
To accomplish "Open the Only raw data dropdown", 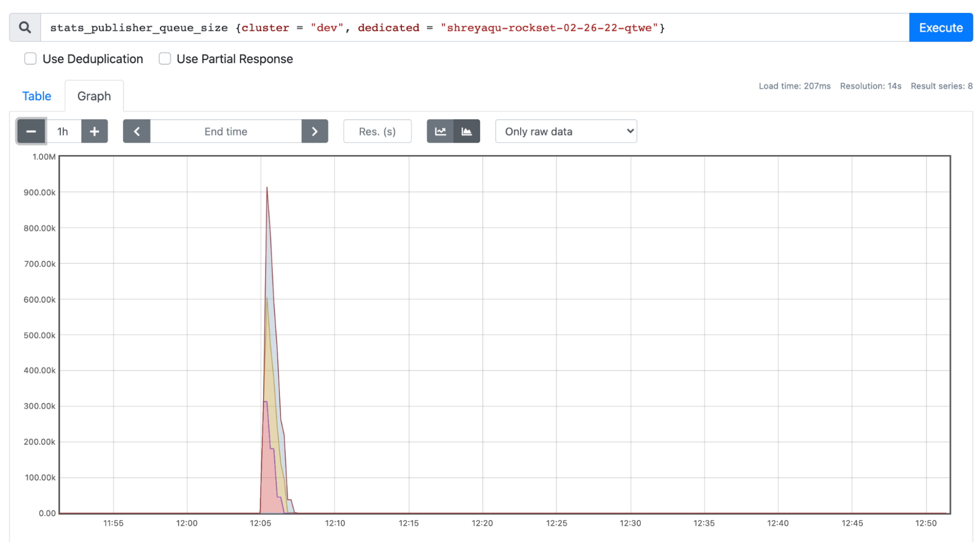I will tap(566, 131).
